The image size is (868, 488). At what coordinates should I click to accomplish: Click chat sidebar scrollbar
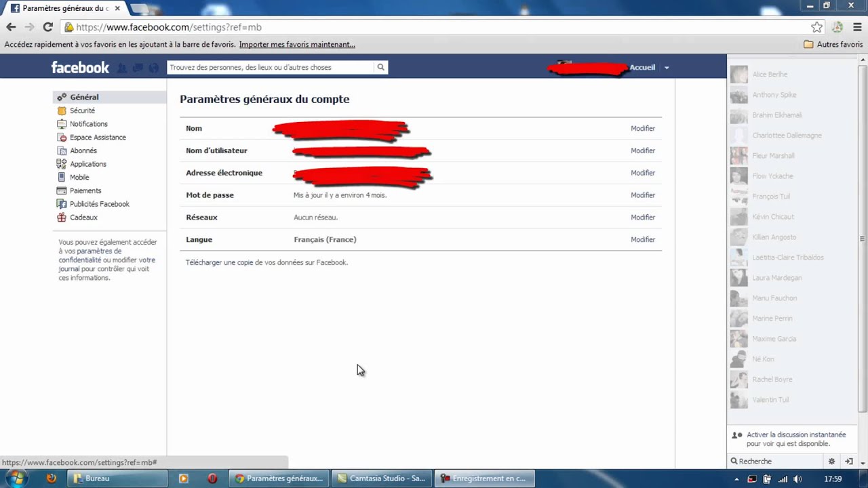(x=863, y=237)
